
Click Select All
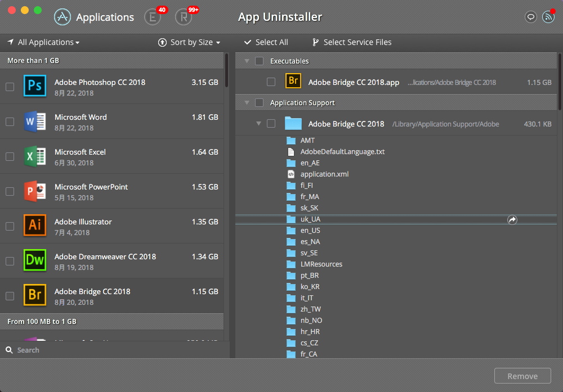(x=266, y=42)
